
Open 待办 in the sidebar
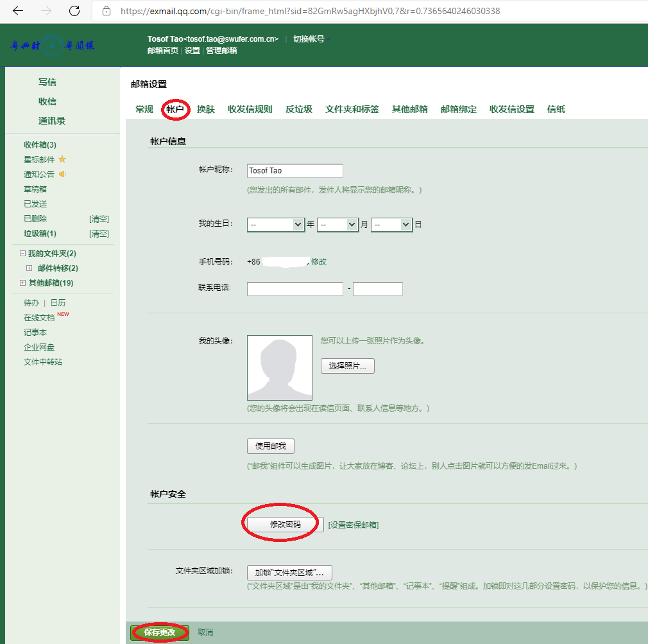coord(31,303)
